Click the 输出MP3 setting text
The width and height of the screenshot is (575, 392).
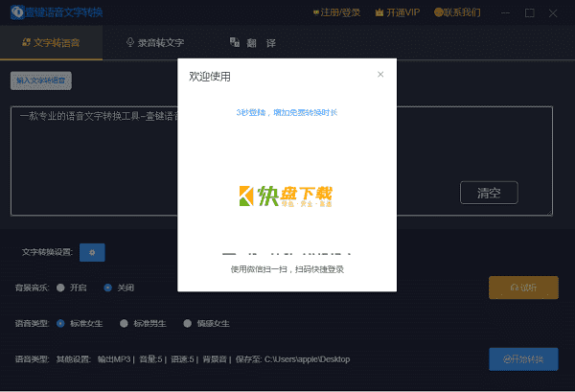tap(114, 359)
